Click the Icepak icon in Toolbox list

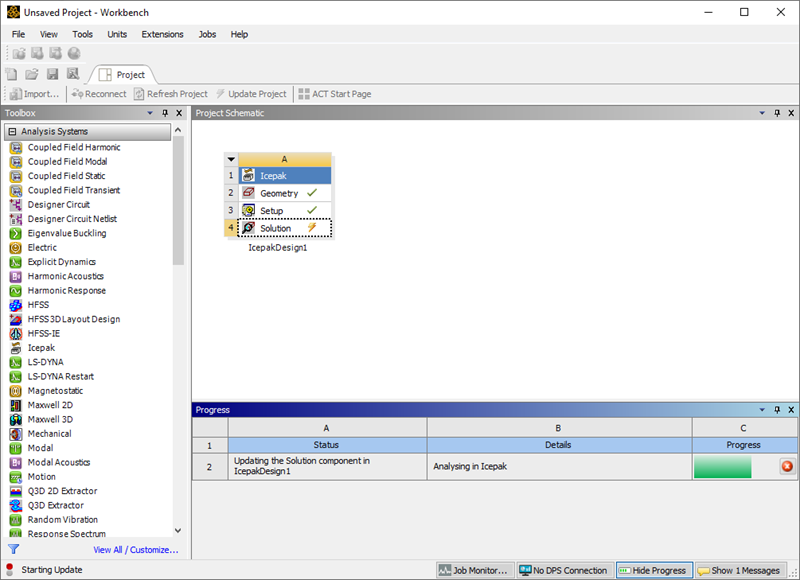[x=16, y=348]
